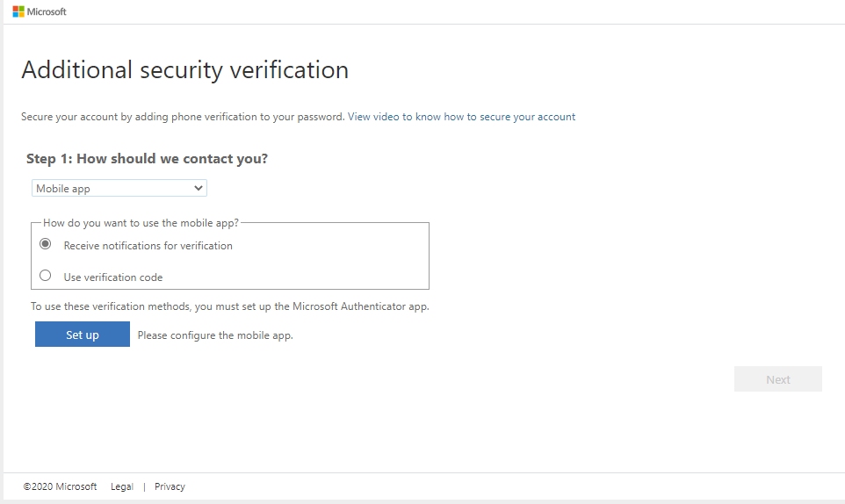845x504 pixels.
Task: Expand the Mobile app dropdown arrow
Action: (x=199, y=188)
